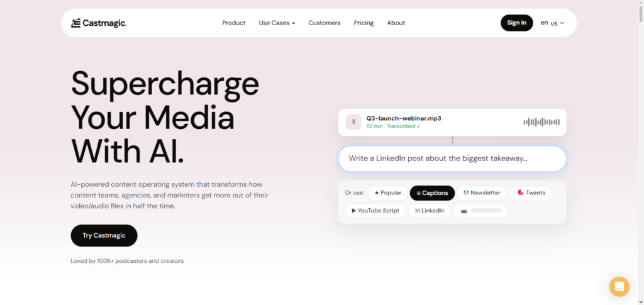Click the '52 min · Transcribed' status text
Screen dimensions: 644x305
pos(394,126)
